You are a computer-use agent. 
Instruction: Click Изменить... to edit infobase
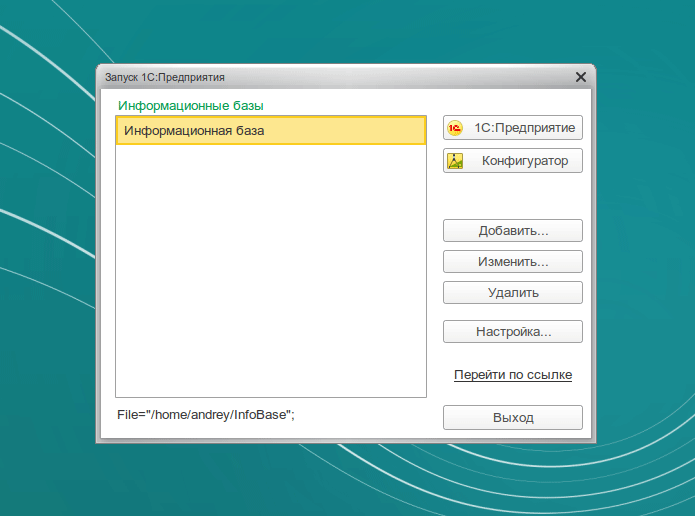tap(513, 262)
